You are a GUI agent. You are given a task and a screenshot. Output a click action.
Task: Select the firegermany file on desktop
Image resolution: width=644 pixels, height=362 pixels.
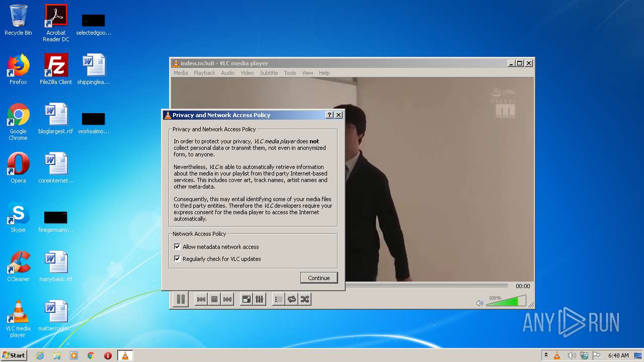56,222
